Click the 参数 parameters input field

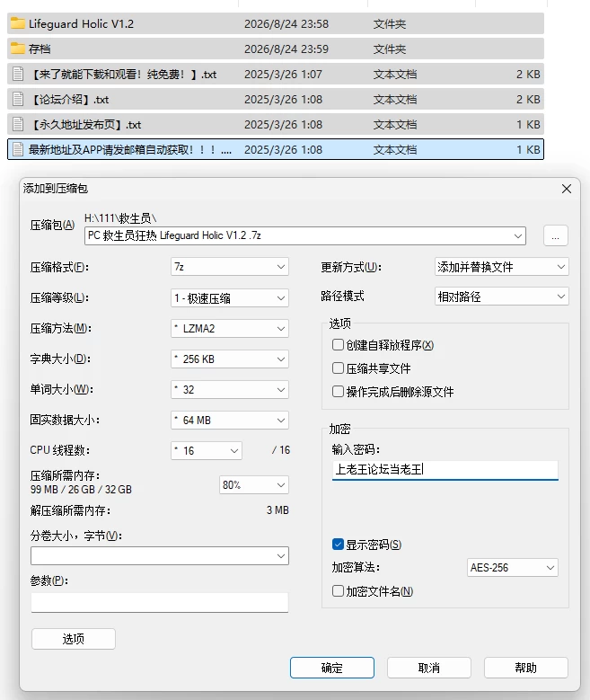pos(160,602)
